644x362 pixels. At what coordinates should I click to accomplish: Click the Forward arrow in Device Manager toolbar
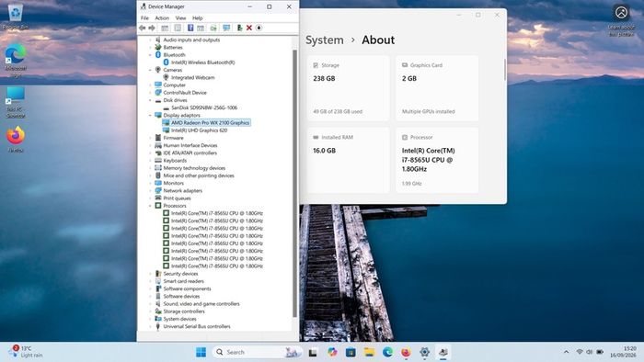(152, 28)
